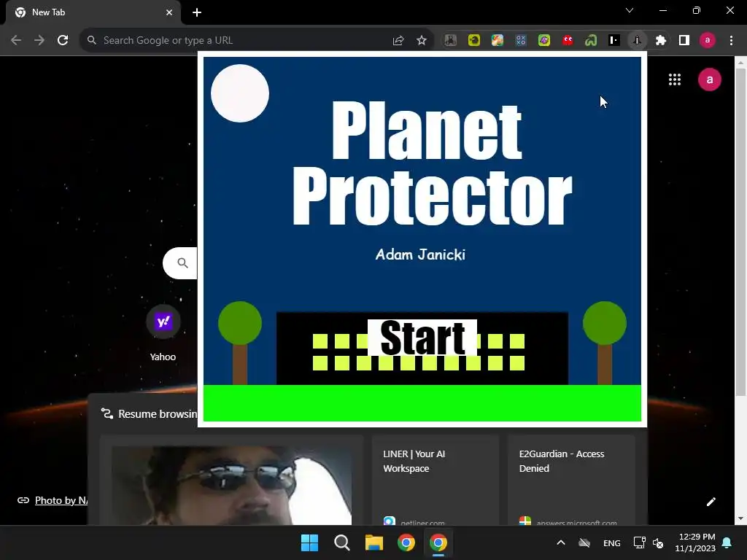Open the Photo by background credit link
Viewport: 747px width, 560px height.
point(61,500)
